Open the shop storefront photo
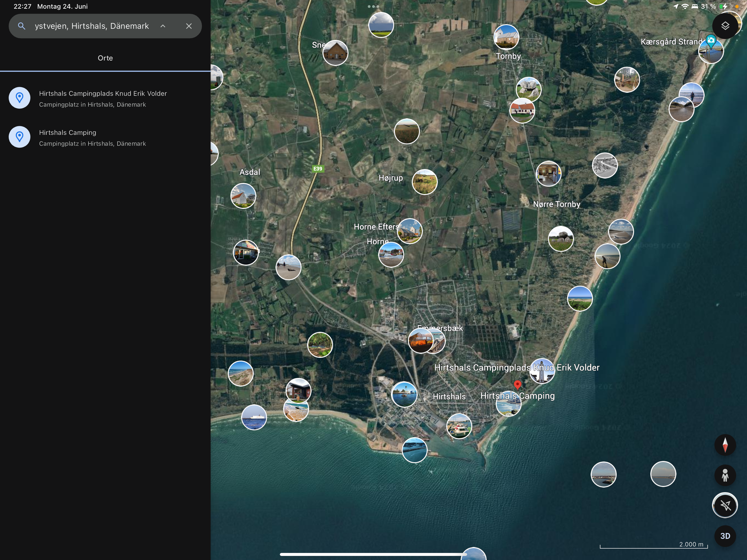 (x=246, y=253)
